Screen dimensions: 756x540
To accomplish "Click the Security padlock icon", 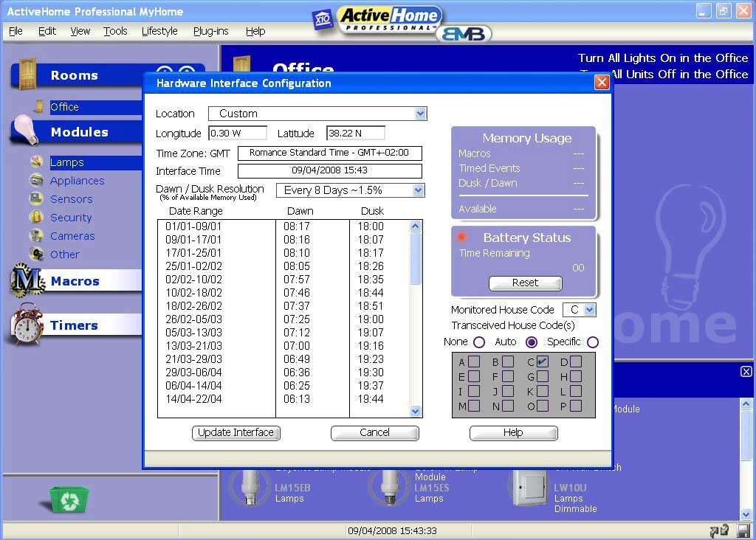I will (35, 218).
